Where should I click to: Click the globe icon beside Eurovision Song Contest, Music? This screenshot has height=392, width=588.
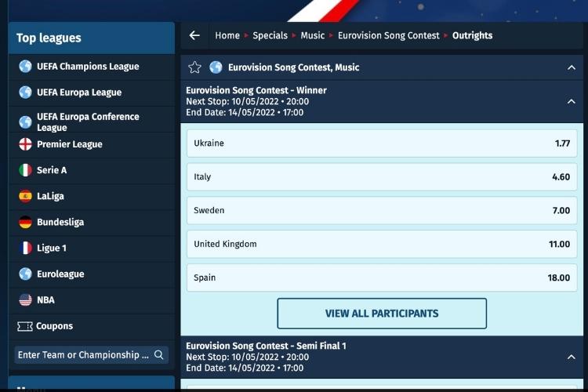point(216,67)
